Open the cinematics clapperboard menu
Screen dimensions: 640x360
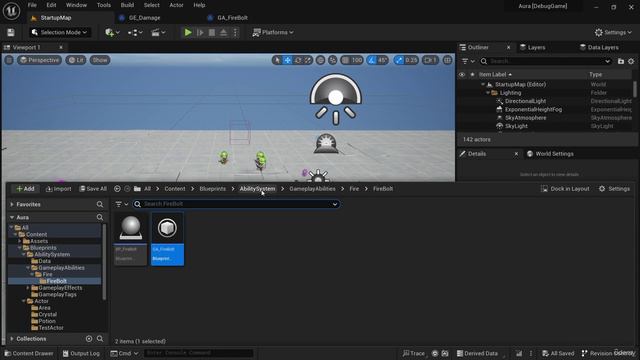coord(158,32)
